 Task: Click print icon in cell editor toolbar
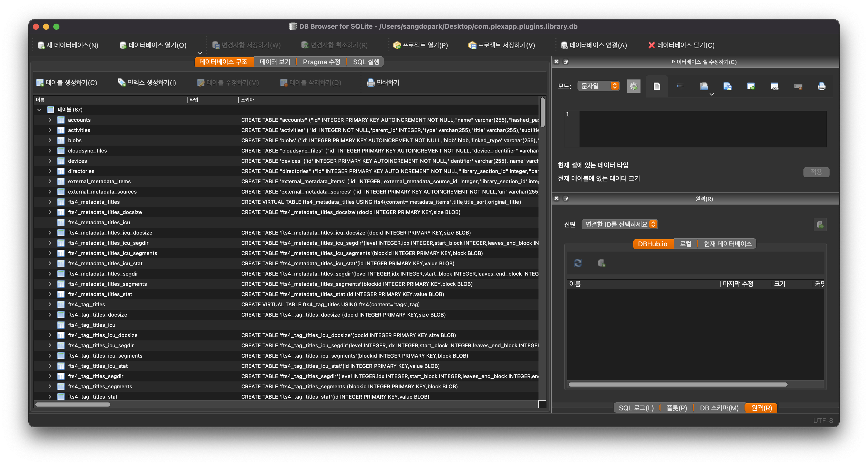pyautogui.click(x=821, y=86)
